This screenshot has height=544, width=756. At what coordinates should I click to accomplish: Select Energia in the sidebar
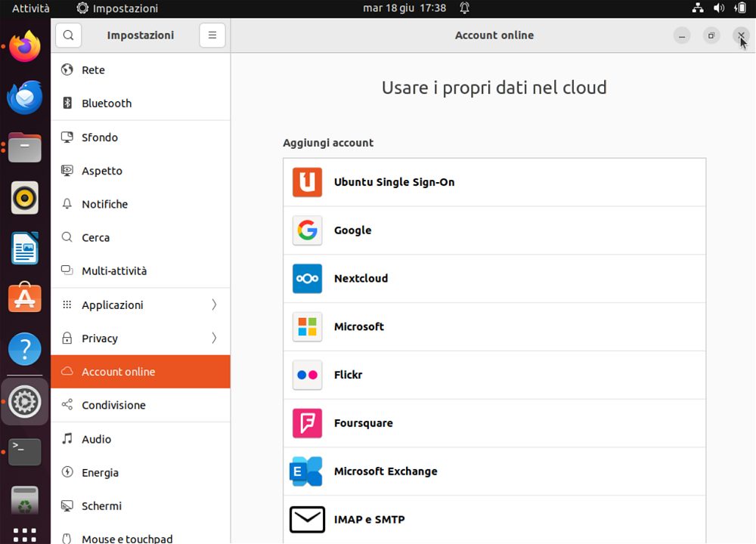pos(141,473)
